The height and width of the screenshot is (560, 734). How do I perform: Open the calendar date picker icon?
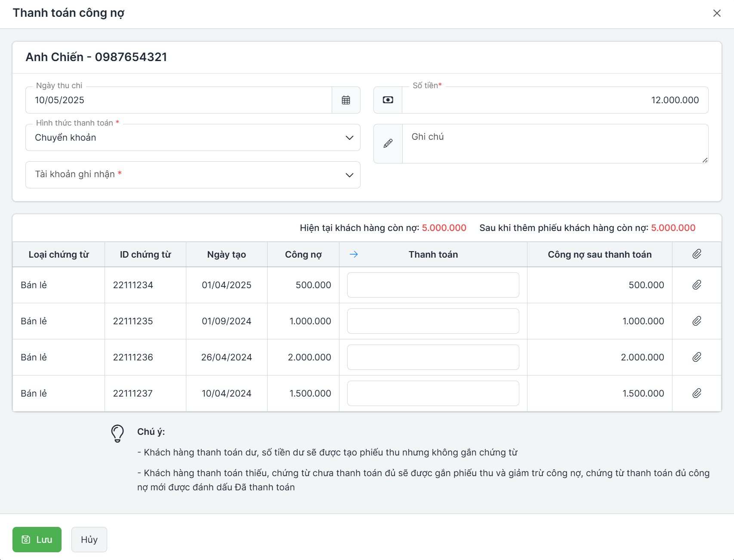(x=346, y=100)
